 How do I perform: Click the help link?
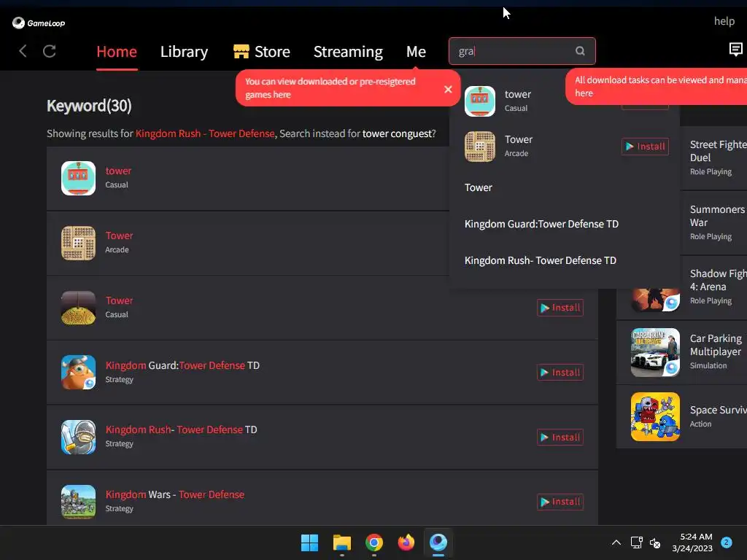[x=724, y=21]
